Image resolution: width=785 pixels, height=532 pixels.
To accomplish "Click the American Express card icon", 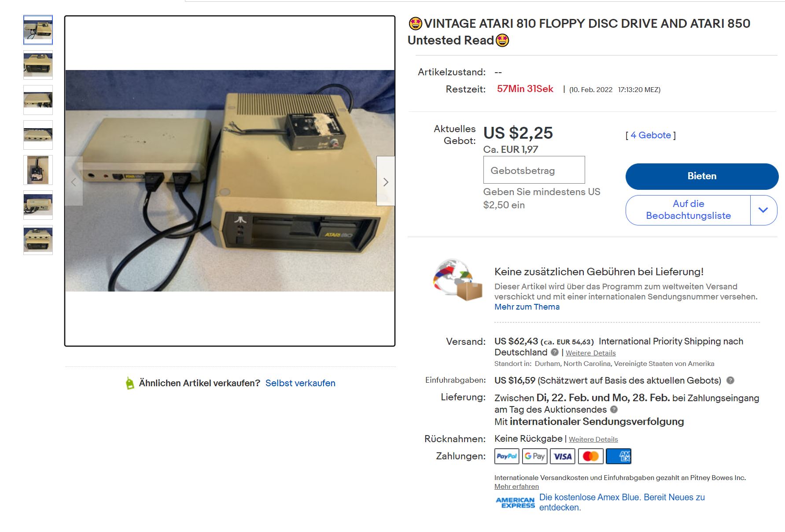I will [619, 456].
